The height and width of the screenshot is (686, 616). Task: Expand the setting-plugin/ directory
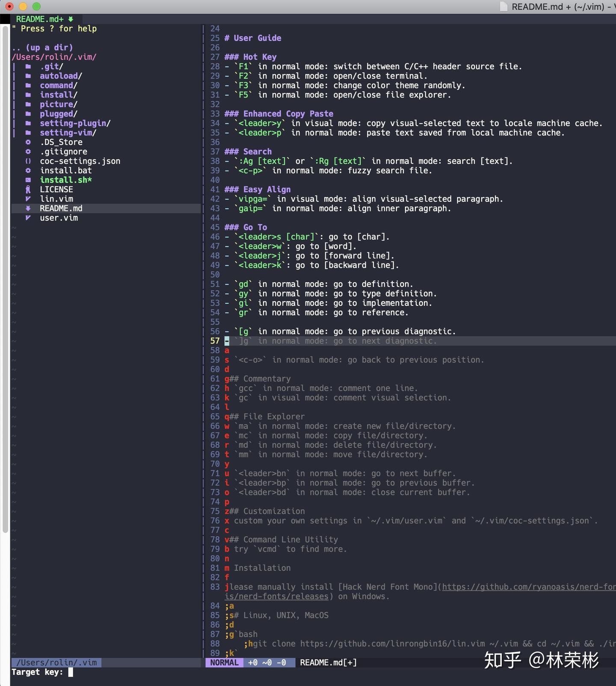[x=75, y=123]
